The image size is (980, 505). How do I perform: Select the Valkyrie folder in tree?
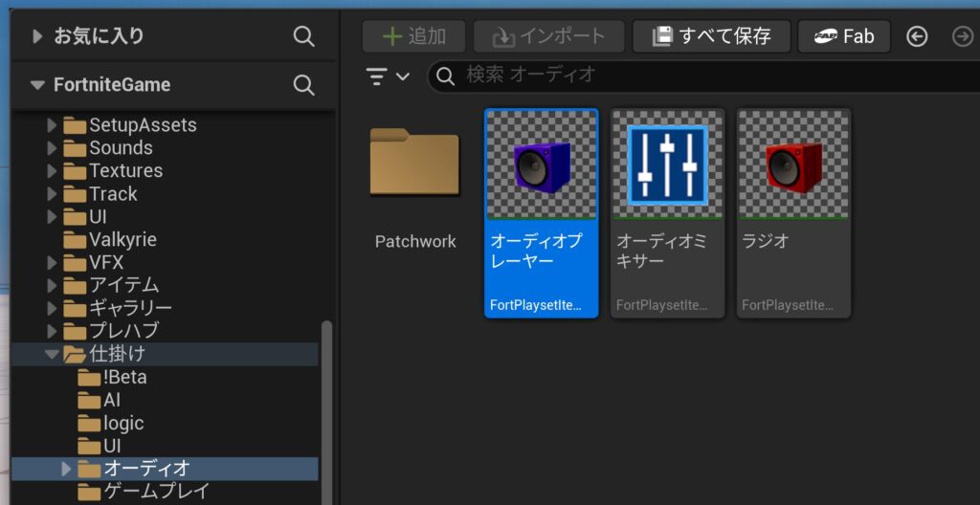click(110, 240)
